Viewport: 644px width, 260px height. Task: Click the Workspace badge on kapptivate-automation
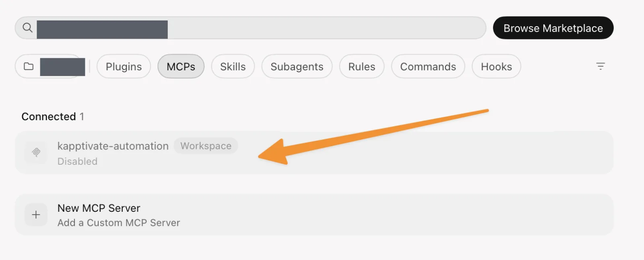tap(206, 146)
